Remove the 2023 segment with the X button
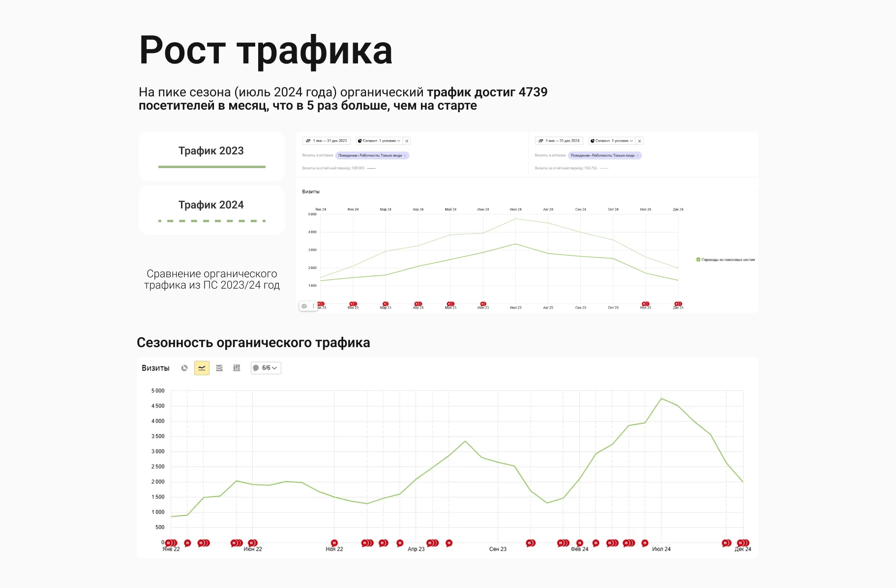This screenshot has width=896, height=588. click(x=407, y=141)
